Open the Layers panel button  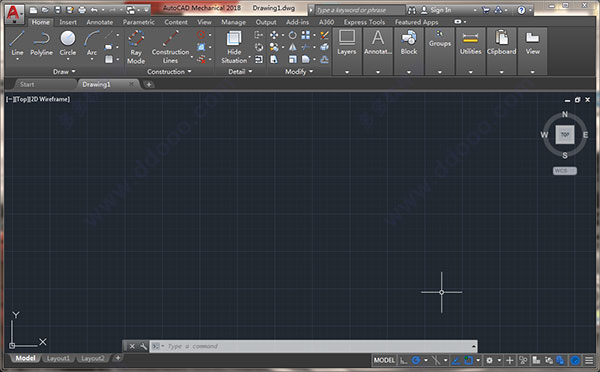pyautogui.click(x=347, y=51)
